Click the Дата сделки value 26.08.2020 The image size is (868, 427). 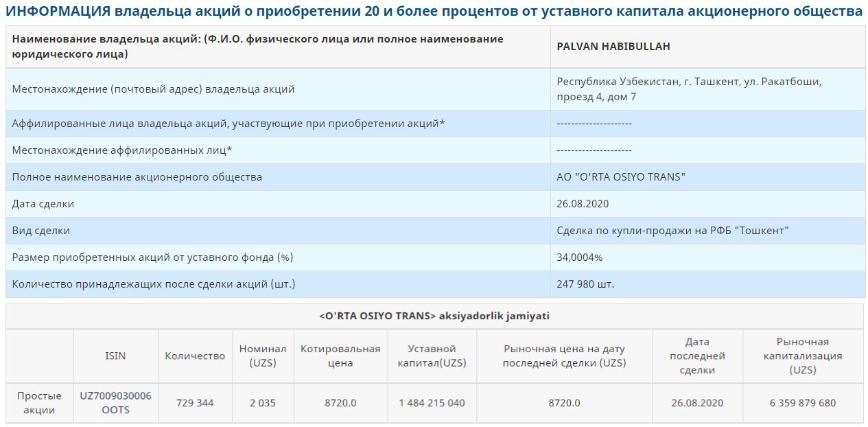583,204
